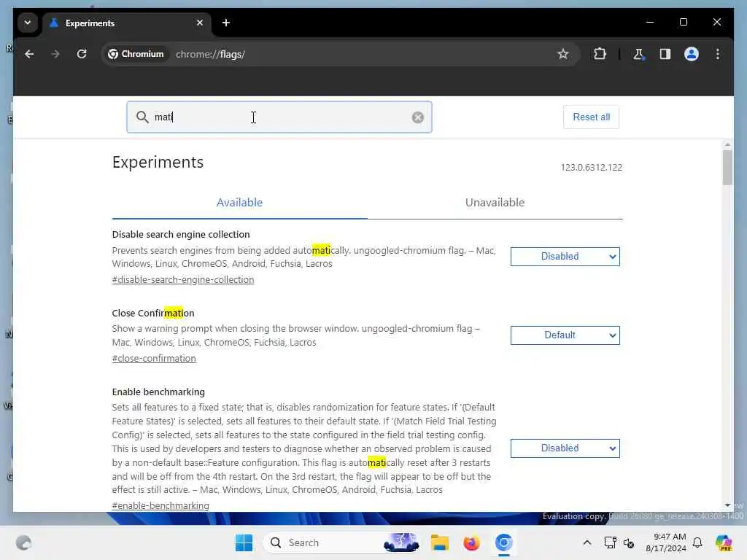This screenshot has width=747, height=560.
Task: Open the Chromium three-dot menu
Action: coord(718,54)
